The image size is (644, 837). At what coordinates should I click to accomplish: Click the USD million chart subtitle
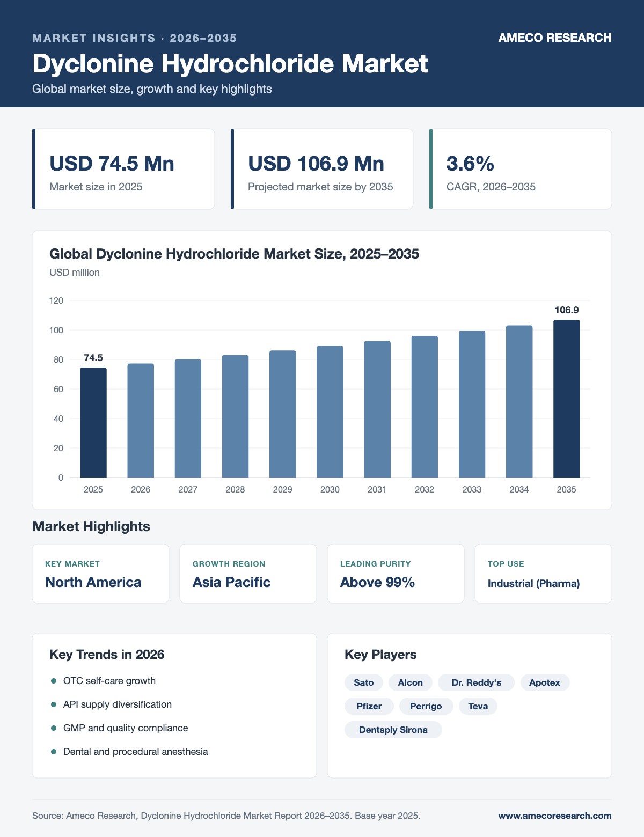click(75, 273)
